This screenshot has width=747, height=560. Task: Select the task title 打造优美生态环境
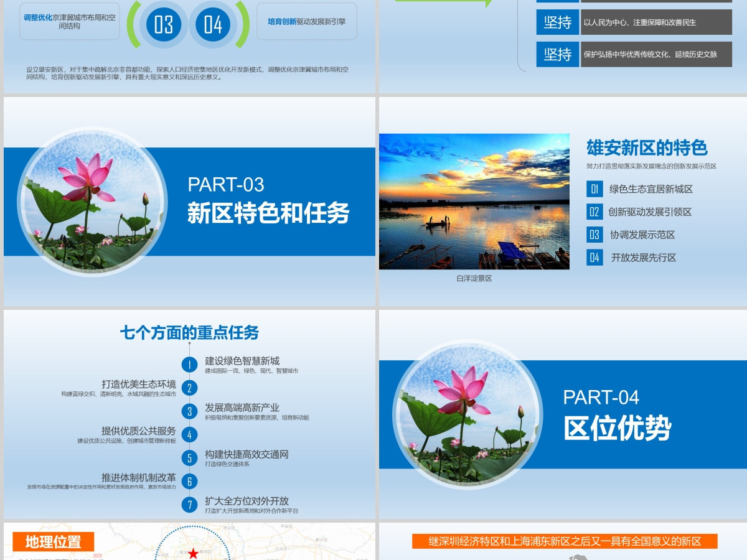139,384
